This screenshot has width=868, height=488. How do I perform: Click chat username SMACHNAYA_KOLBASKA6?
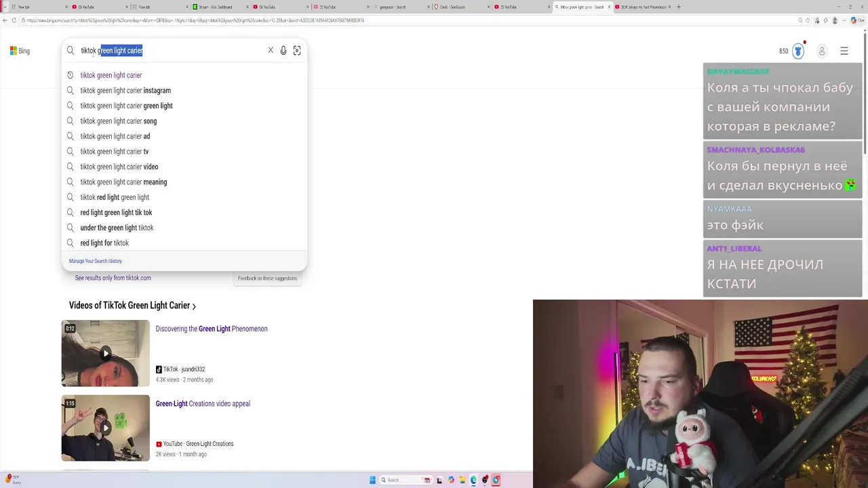click(x=755, y=150)
